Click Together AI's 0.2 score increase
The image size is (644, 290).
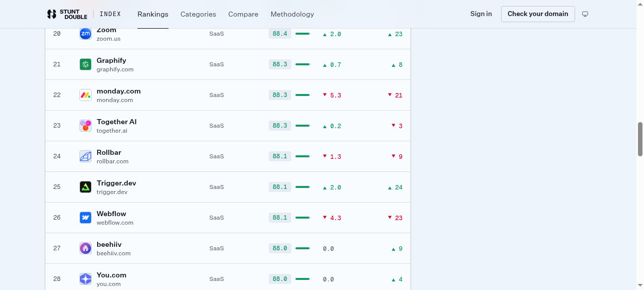(332, 126)
